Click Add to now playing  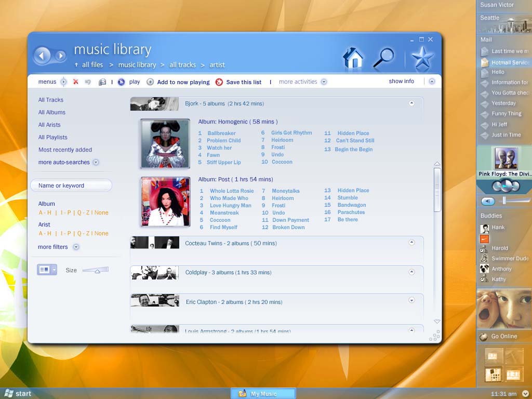183,82
